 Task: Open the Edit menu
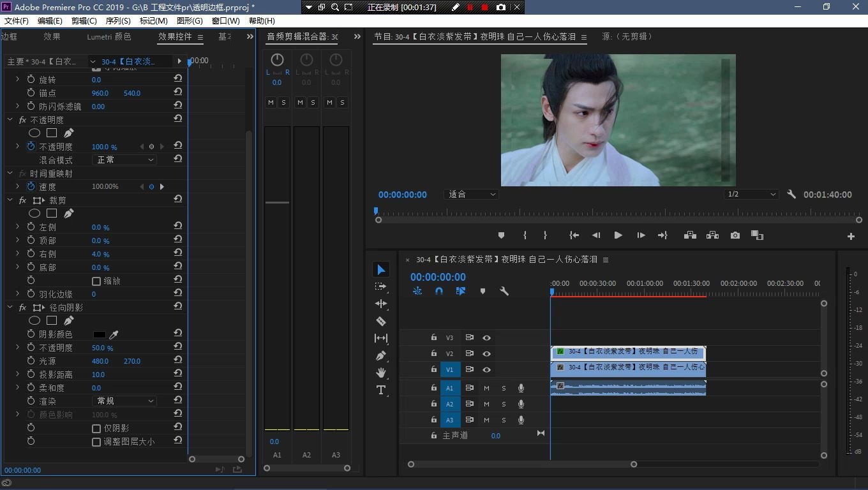pyautogui.click(x=50, y=20)
